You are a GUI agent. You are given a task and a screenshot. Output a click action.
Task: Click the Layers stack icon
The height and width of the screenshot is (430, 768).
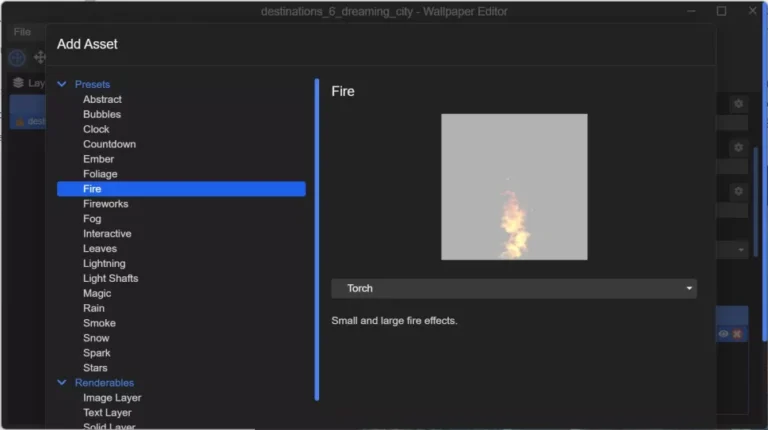pyautogui.click(x=18, y=83)
